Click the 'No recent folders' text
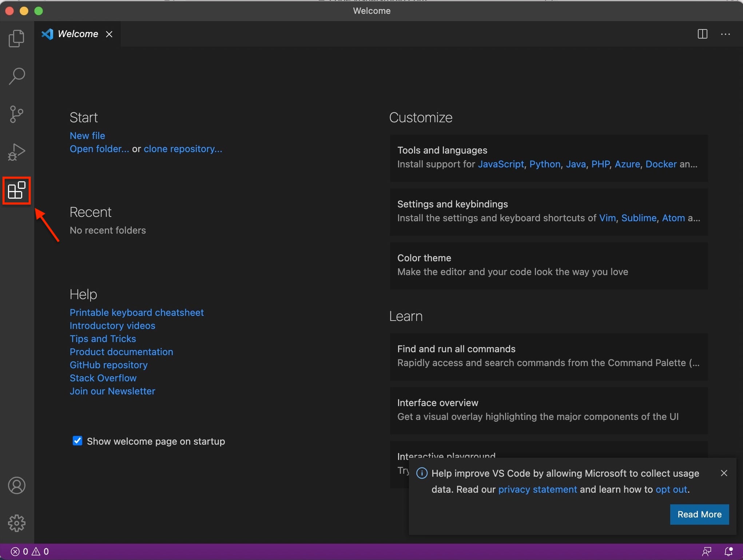The image size is (743, 560). (108, 230)
